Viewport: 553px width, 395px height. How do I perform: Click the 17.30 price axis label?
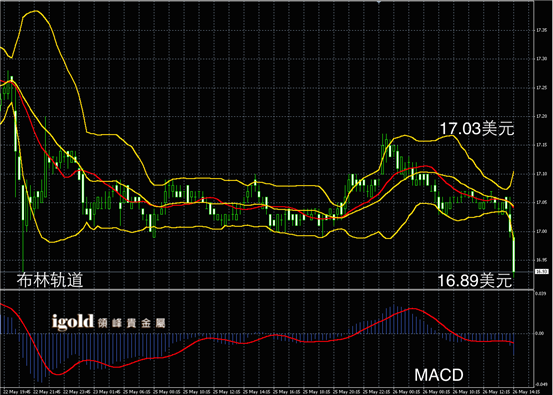(x=542, y=59)
